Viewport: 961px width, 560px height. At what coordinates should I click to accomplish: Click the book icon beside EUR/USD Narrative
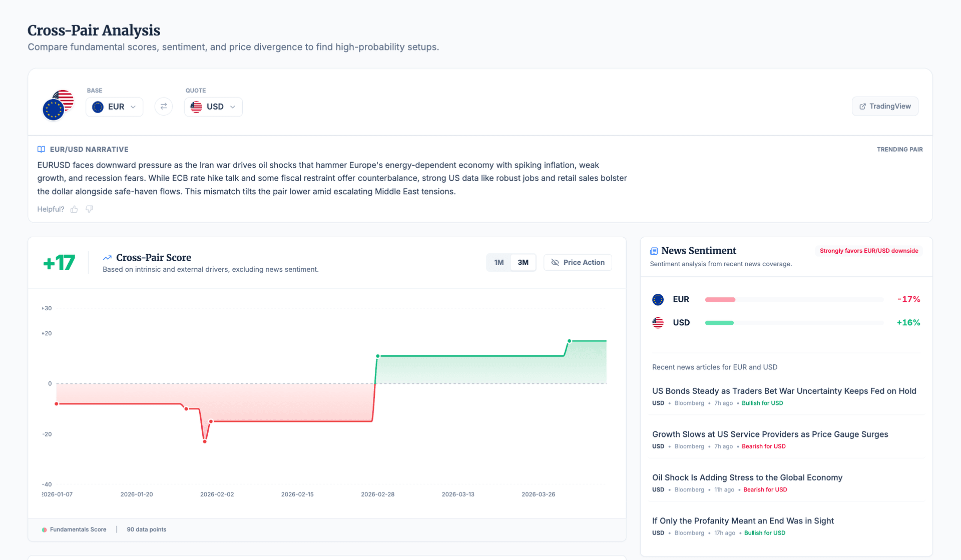pos(42,149)
